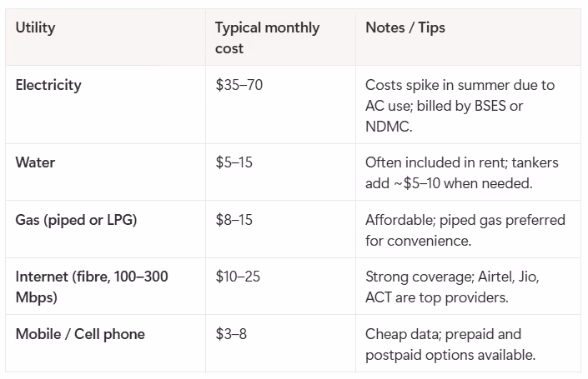Click the $8–15 gas cost cell
The image size is (588, 379).
coord(234,220)
